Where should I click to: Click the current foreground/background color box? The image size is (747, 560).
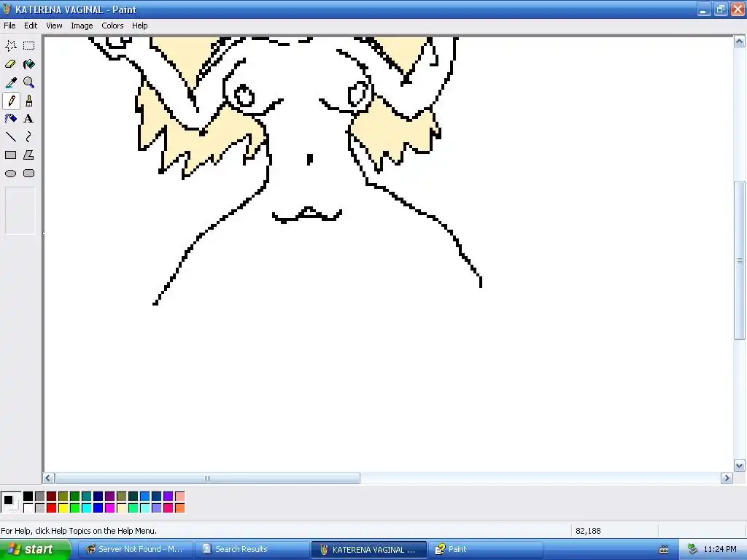[11, 502]
